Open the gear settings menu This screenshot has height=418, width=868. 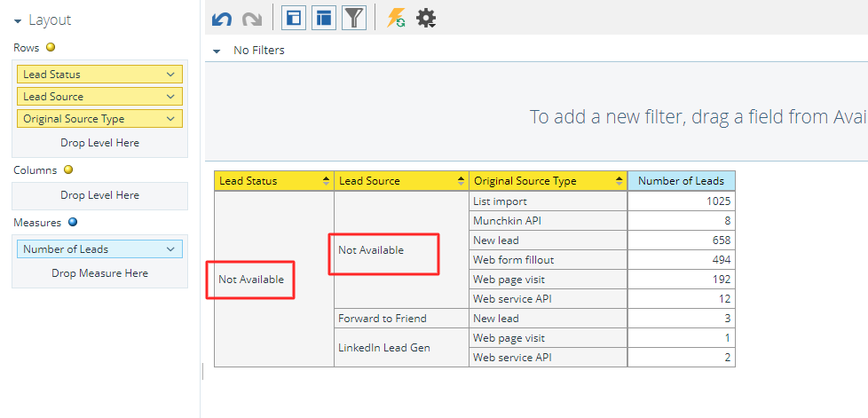coord(426,19)
